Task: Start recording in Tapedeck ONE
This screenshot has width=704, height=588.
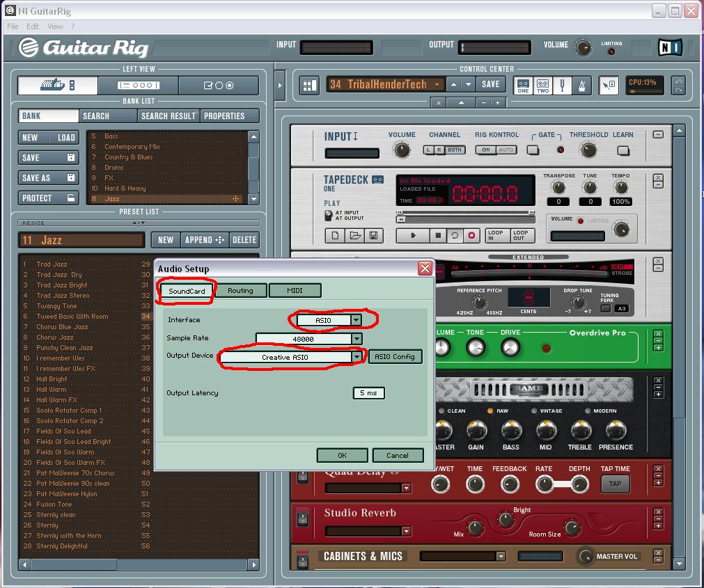Action: pos(471,235)
